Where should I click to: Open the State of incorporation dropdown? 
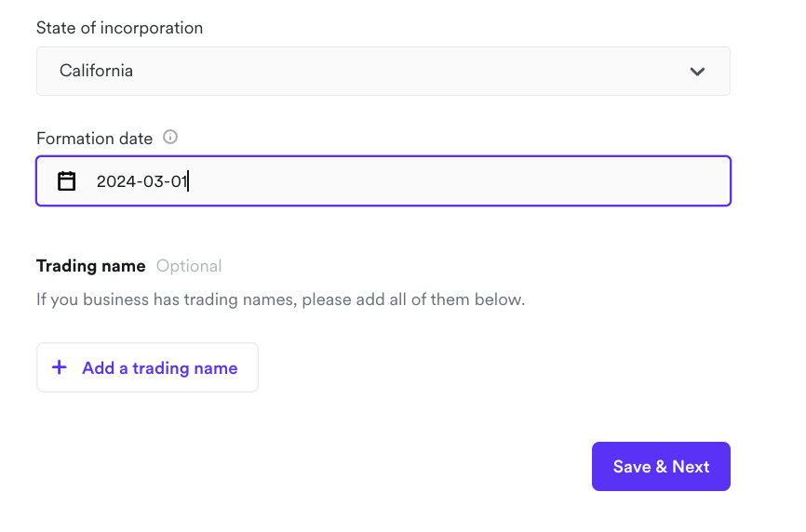coord(383,72)
